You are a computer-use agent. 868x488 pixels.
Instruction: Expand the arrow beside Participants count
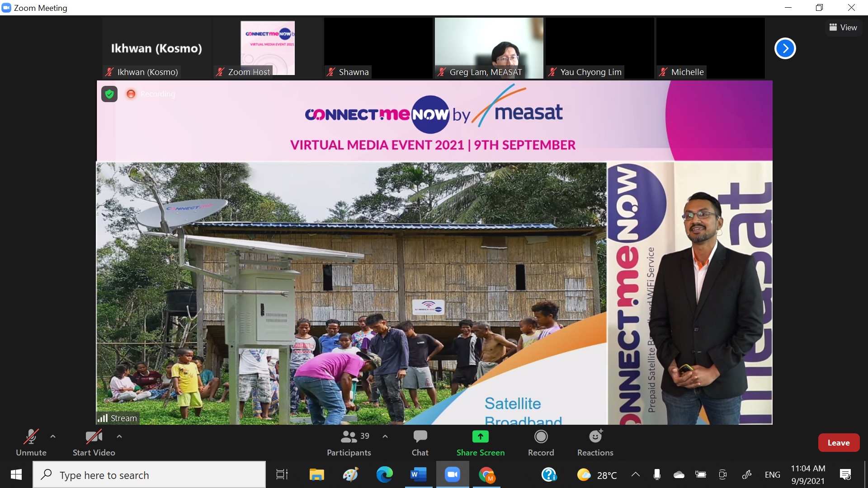tap(385, 436)
